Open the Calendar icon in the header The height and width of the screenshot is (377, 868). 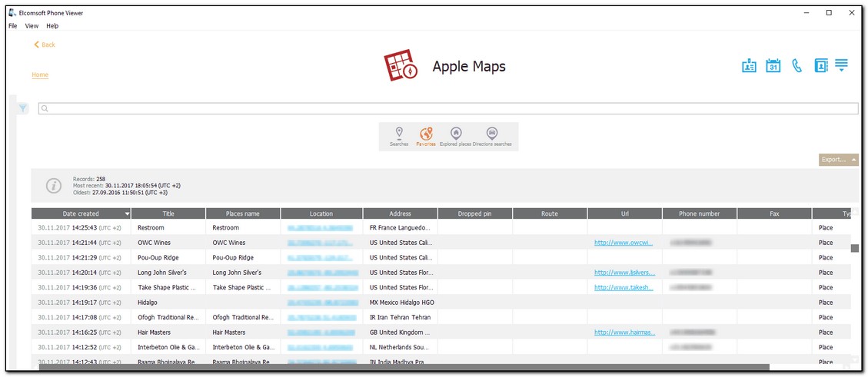click(773, 66)
